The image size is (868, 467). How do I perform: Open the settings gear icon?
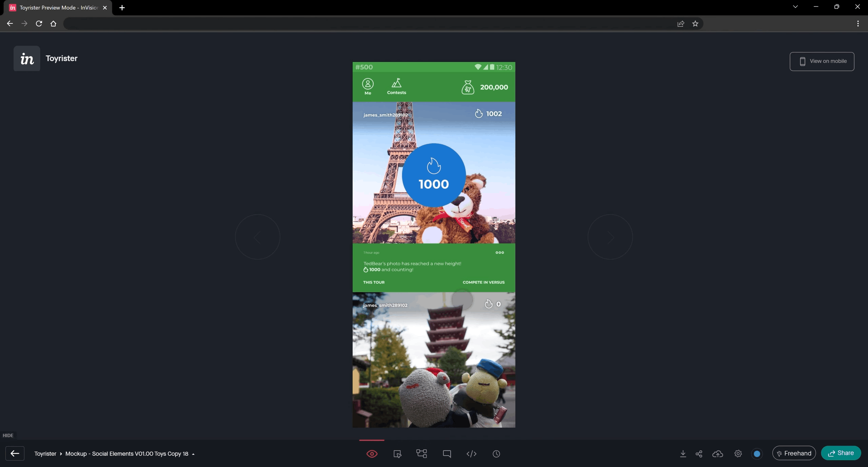click(x=738, y=454)
